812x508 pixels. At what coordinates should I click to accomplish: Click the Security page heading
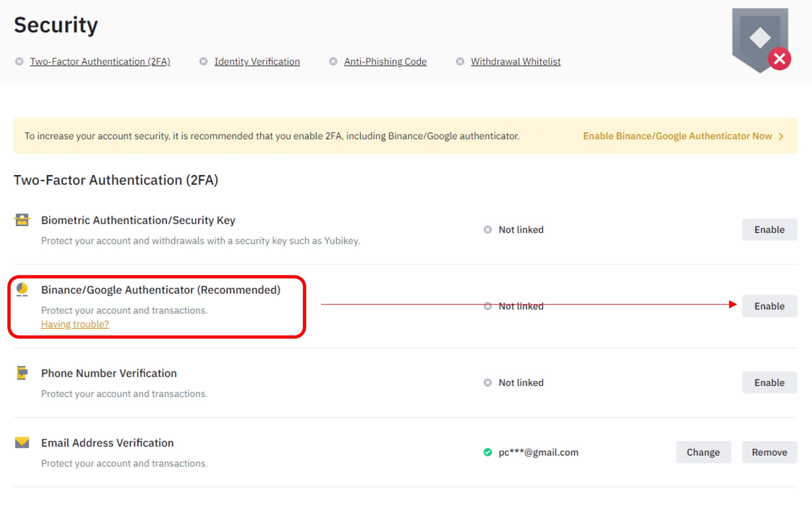(56, 25)
